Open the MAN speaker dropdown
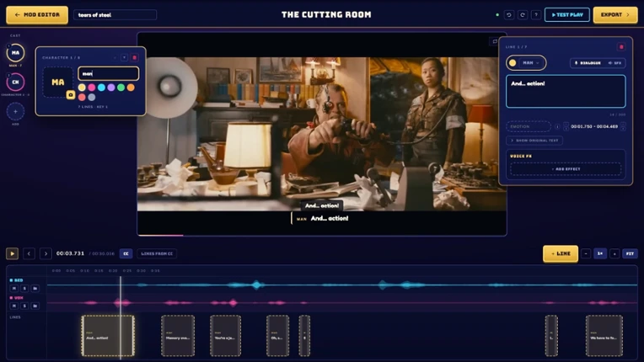 (526, 63)
